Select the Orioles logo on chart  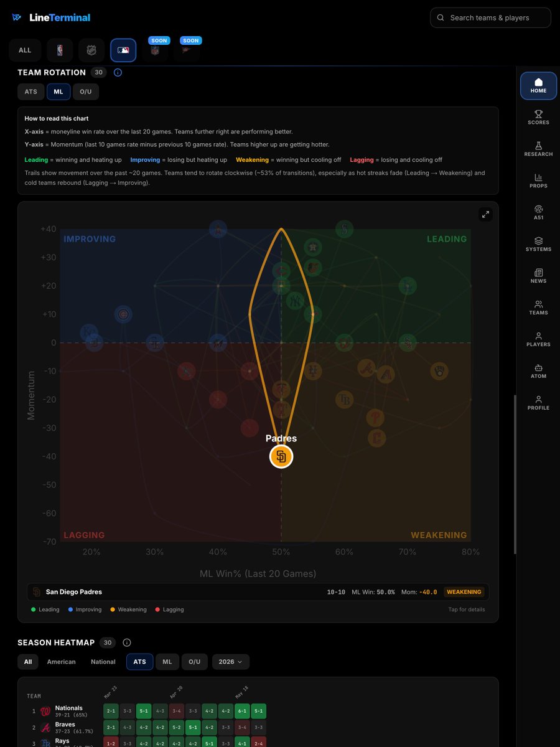click(x=312, y=267)
